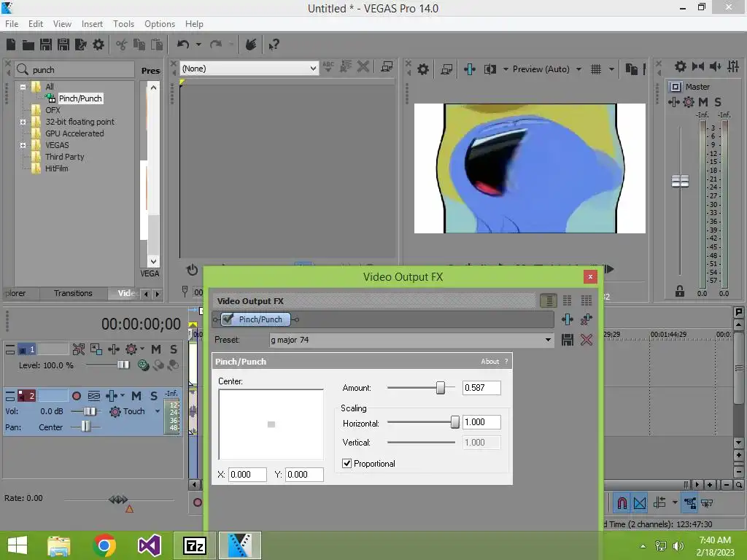Click the Plug-In Chain icon in FX window
This screenshot has height=560, width=747.
pyautogui.click(x=568, y=319)
